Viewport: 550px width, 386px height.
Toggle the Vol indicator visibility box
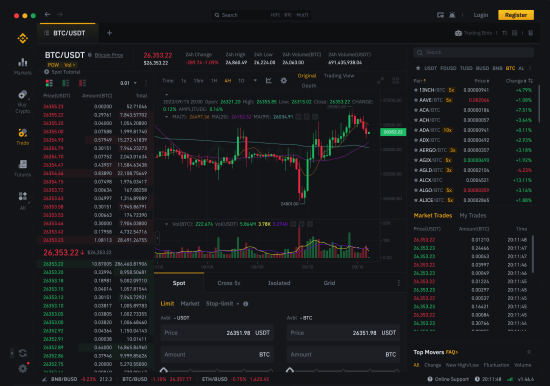(293, 224)
